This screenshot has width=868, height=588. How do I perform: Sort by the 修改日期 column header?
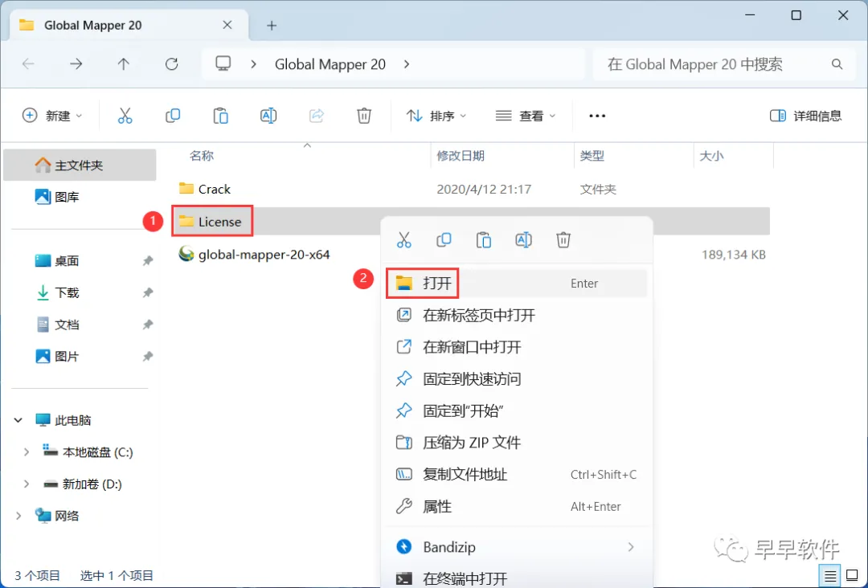(461, 156)
